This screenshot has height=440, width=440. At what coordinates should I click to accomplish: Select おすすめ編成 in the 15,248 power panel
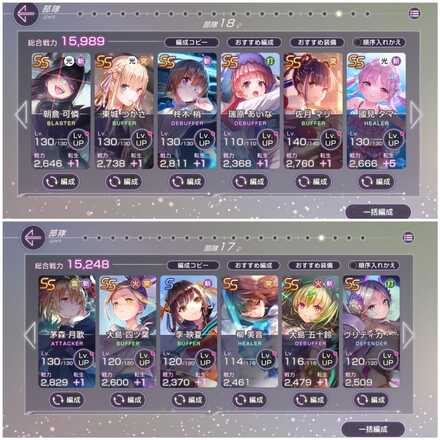pos(254,265)
